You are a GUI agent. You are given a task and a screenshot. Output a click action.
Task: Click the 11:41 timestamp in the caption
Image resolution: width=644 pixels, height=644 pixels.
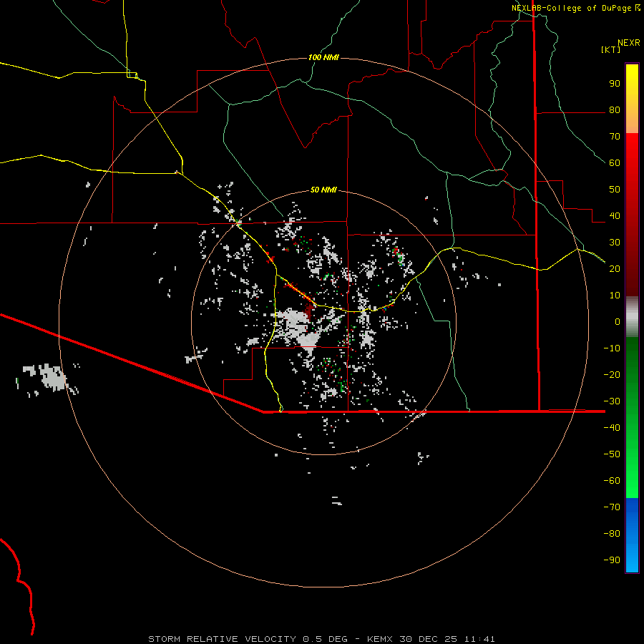click(479, 639)
